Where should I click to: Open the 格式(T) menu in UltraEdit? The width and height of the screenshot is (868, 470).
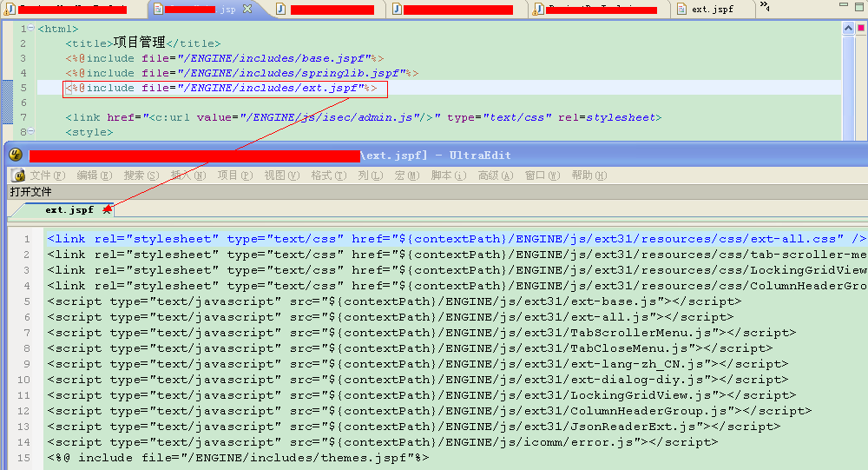tap(329, 175)
